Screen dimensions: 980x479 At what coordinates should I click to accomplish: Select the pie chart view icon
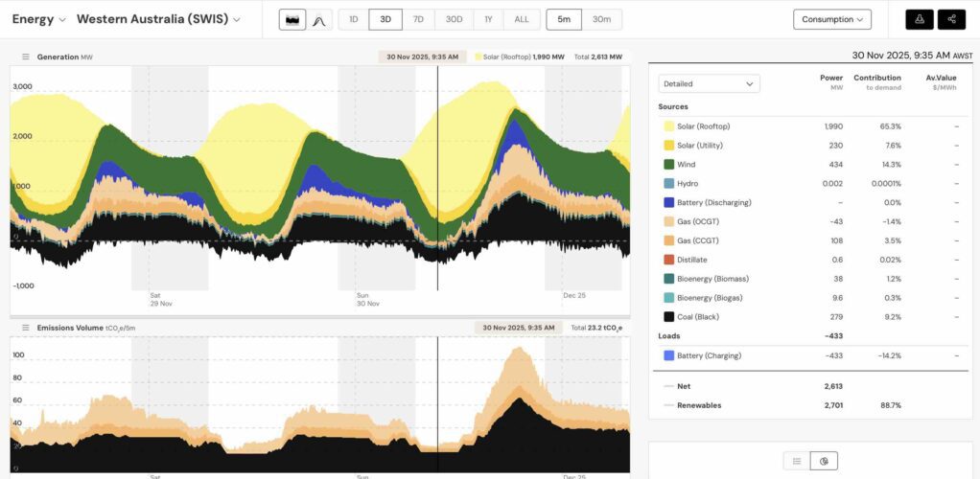(x=824, y=462)
